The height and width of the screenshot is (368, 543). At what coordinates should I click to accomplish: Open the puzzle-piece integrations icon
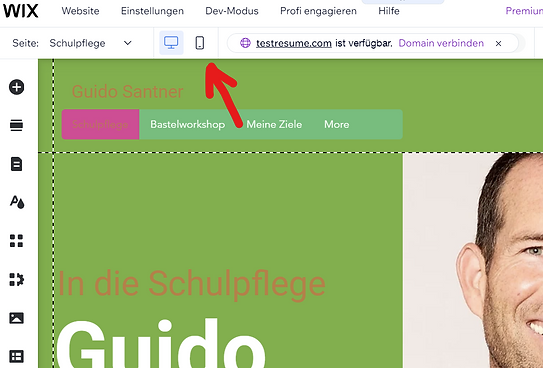point(17,279)
